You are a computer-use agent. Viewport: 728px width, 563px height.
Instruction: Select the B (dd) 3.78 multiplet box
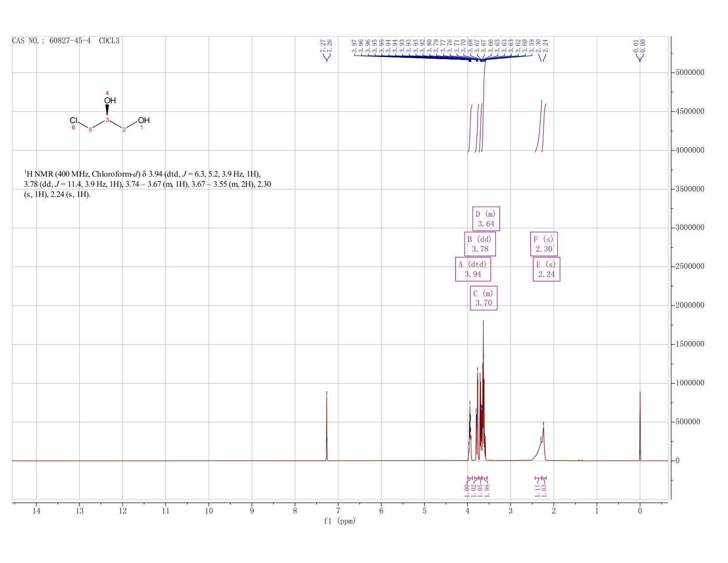tap(480, 244)
